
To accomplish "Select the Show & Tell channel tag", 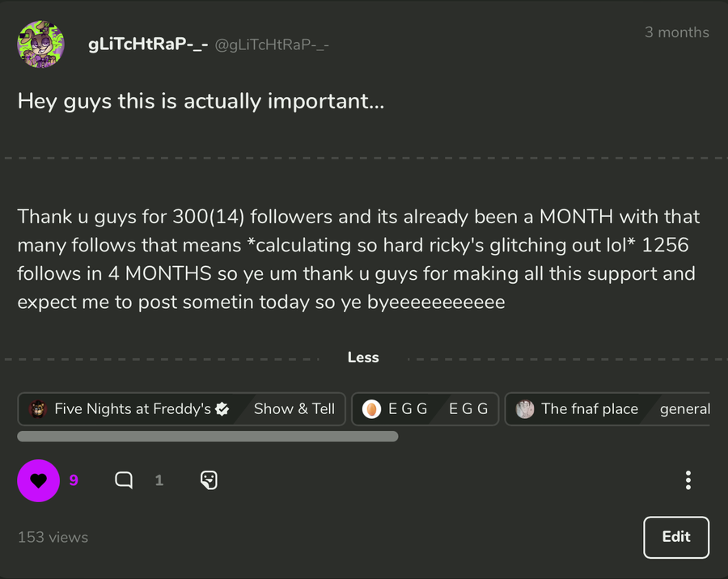I will pos(294,409).
